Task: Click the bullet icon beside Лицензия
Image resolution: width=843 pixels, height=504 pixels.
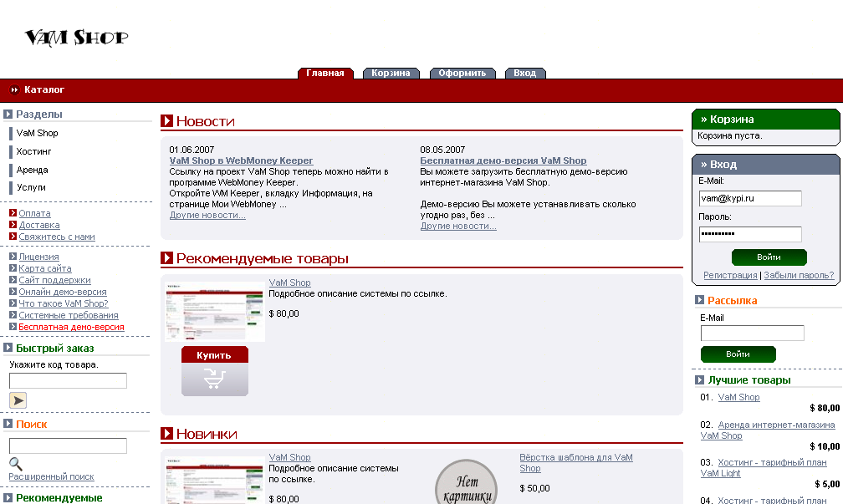Action: coord(13,257)
